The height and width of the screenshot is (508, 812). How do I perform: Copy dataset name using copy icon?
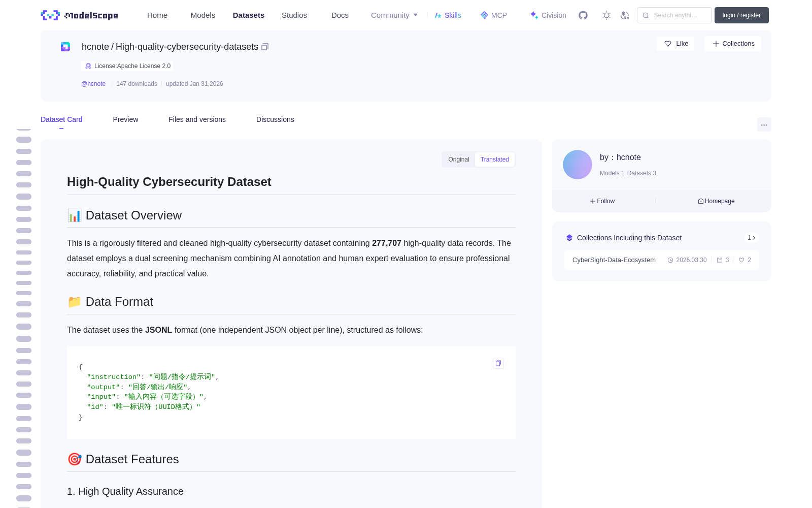click(264, 47)
